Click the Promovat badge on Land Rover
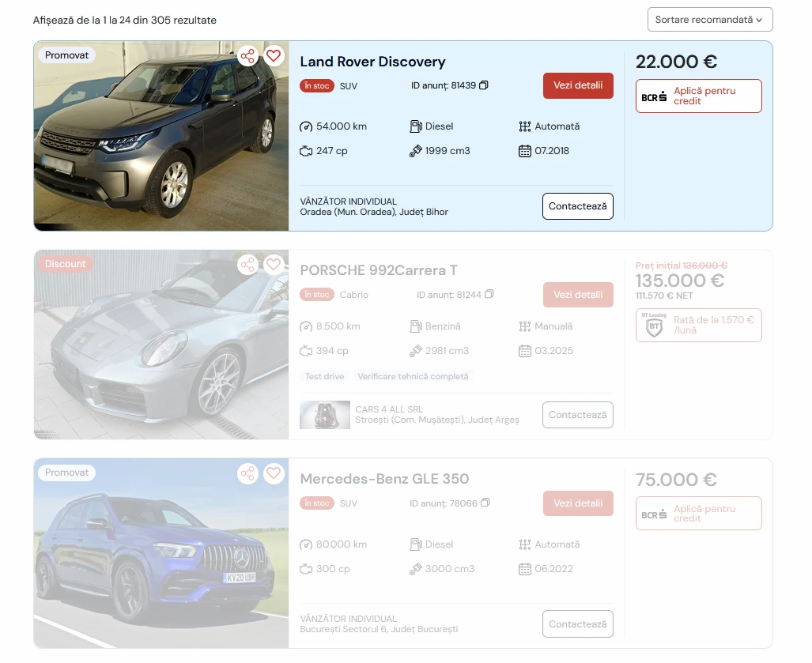Image resolution: width=812 pixels, height=663 pixels. click(x=66, y=55)
